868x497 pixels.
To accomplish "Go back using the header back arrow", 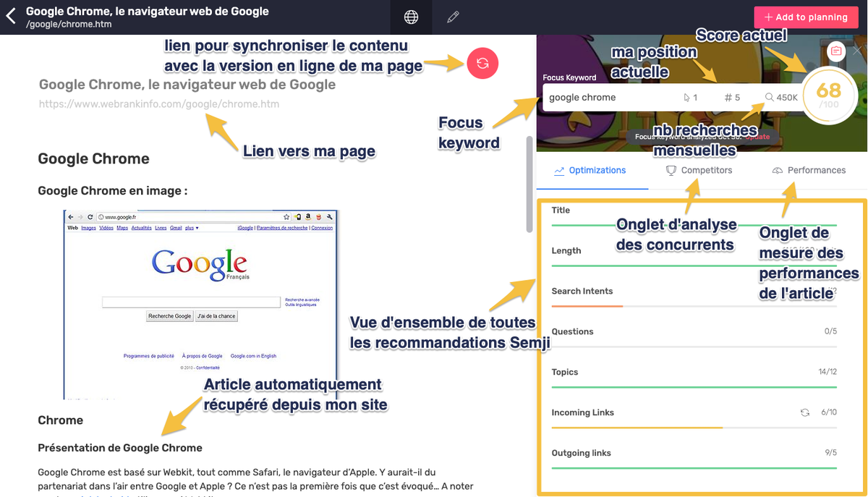I will (11, 17).
